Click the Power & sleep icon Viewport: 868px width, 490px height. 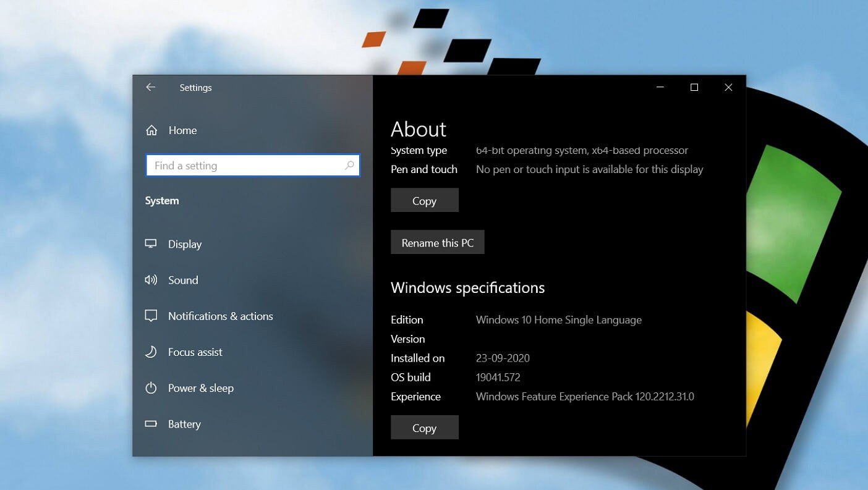tap(151, 388)
